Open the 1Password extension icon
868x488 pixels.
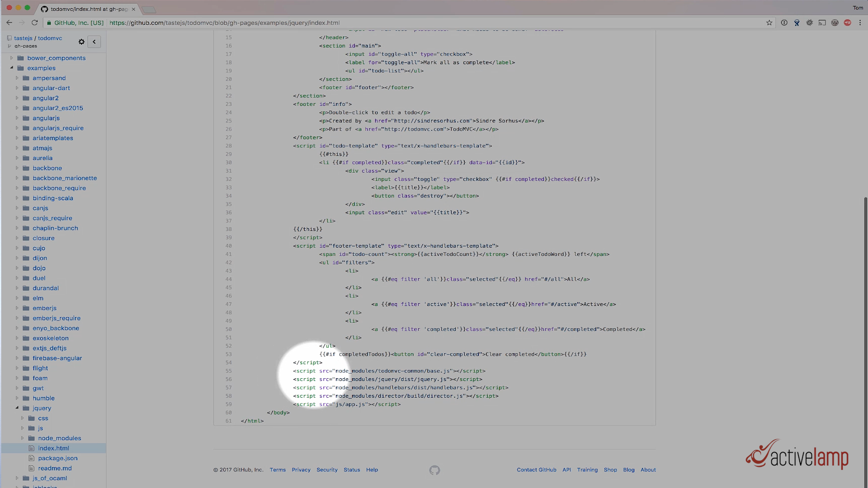pos(784,23)
